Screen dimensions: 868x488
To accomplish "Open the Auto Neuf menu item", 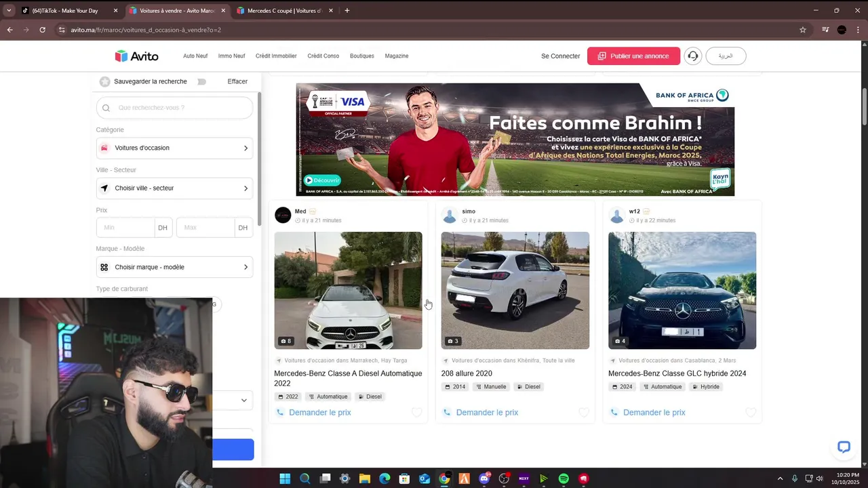I will [x=195, y=56].
